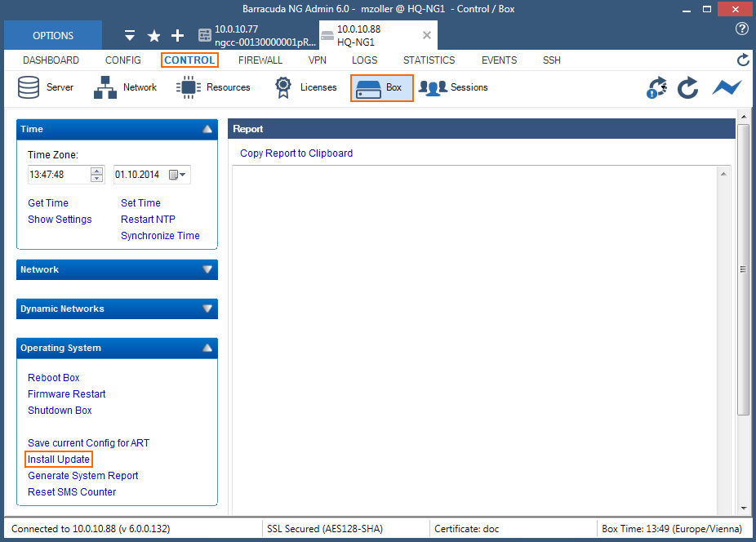This screenshot has width=756, height=542.
Task: Open the tab list dropdown arrow icon
Action: (x=130, y=35)
